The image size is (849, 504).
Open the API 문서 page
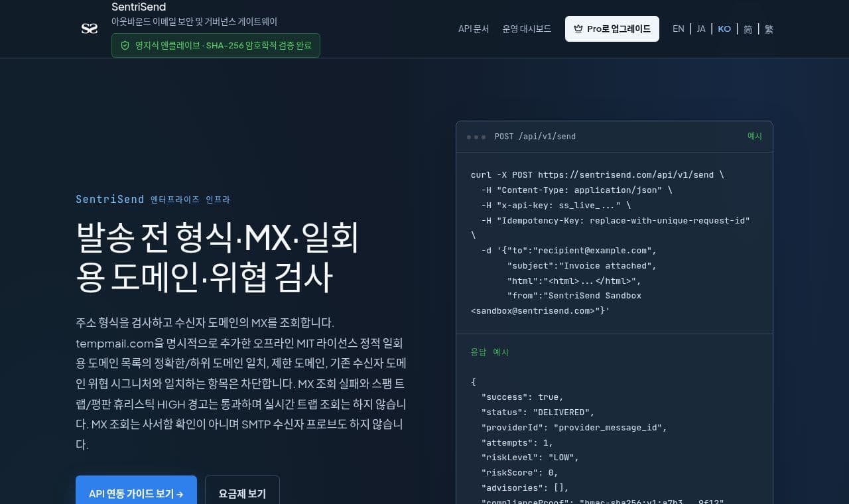pyautogui.click(x=474, y=29)
